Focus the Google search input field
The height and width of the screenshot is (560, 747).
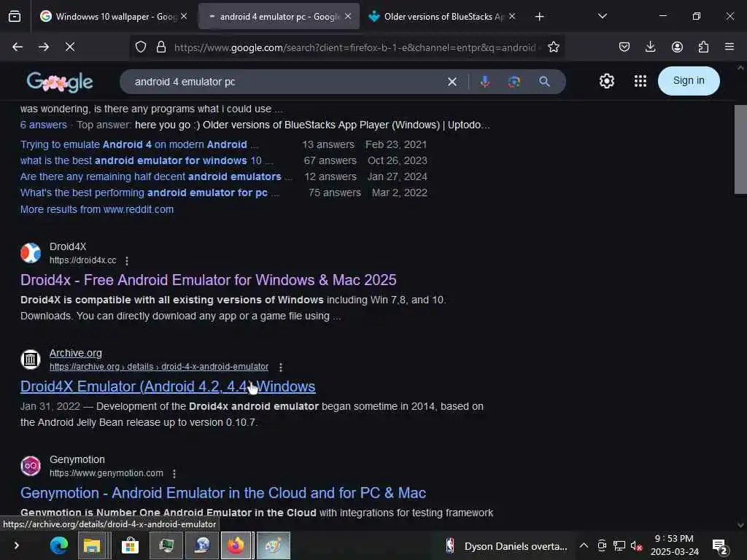click(x=286, y=82)
